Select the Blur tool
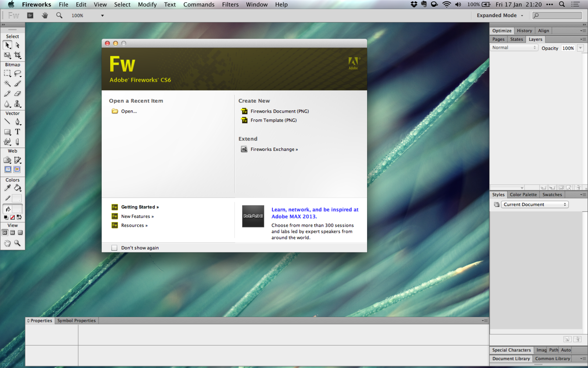 point(7,104)
